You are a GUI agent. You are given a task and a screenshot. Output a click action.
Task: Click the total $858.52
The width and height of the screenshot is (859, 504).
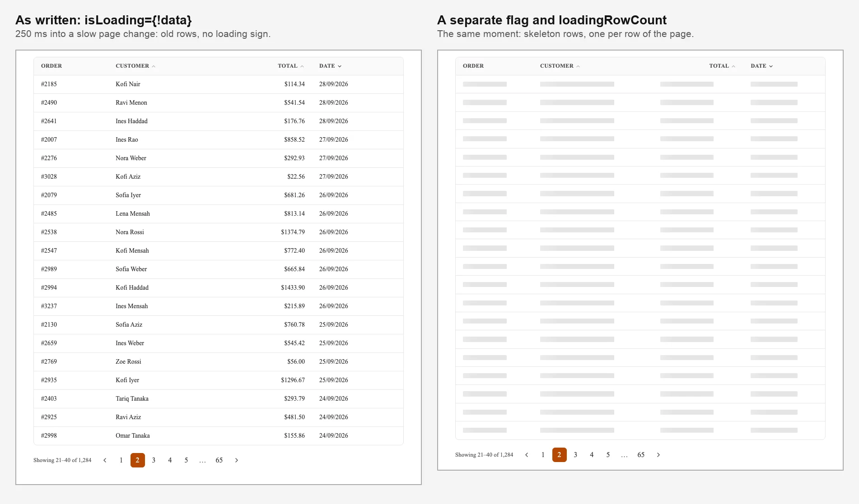[x=294, y=140]
